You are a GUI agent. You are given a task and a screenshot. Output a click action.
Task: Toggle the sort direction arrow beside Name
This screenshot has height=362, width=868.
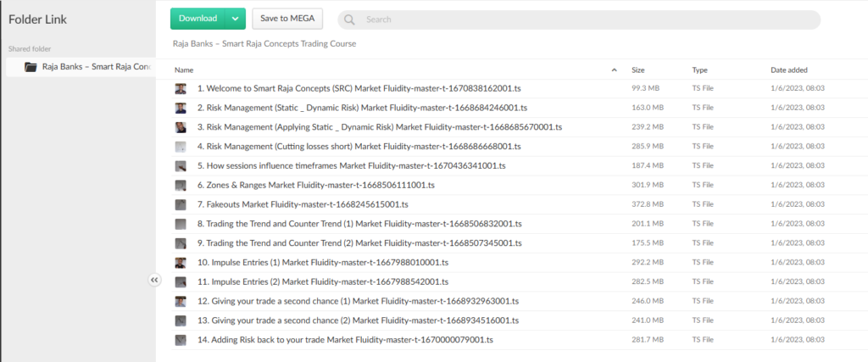(x=614, y=70)
